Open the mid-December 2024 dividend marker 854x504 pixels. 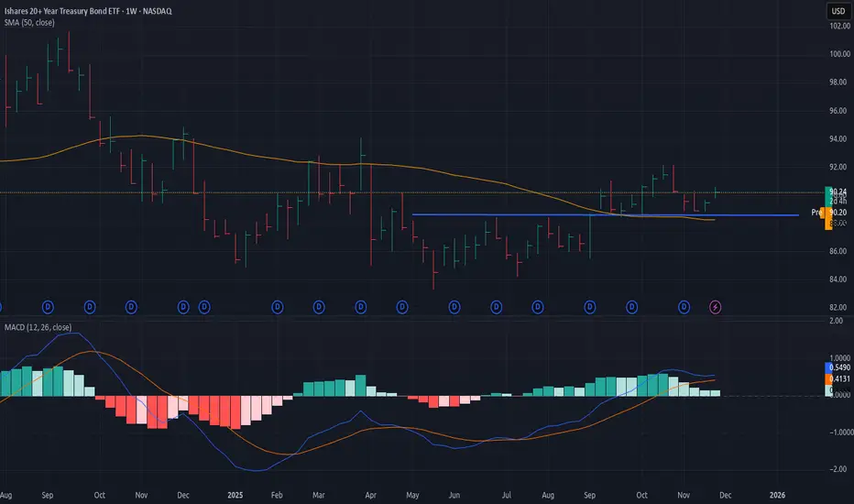204,307
